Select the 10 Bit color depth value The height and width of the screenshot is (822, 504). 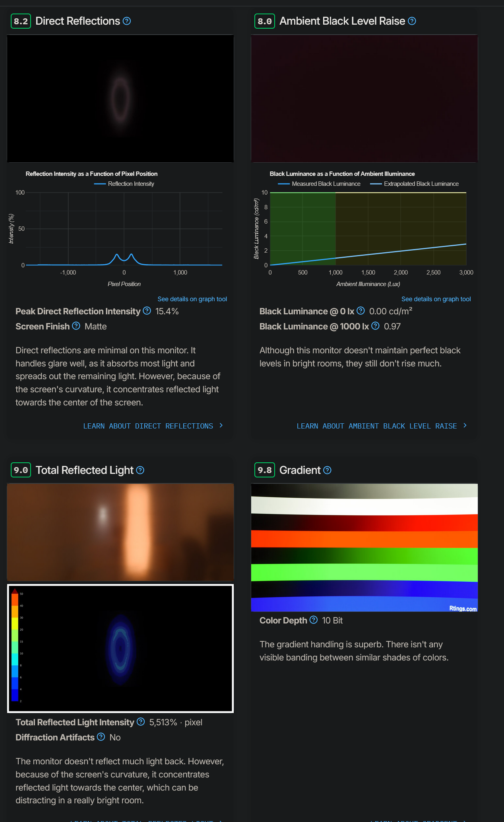pyautogui.click(x=332, y=620)
